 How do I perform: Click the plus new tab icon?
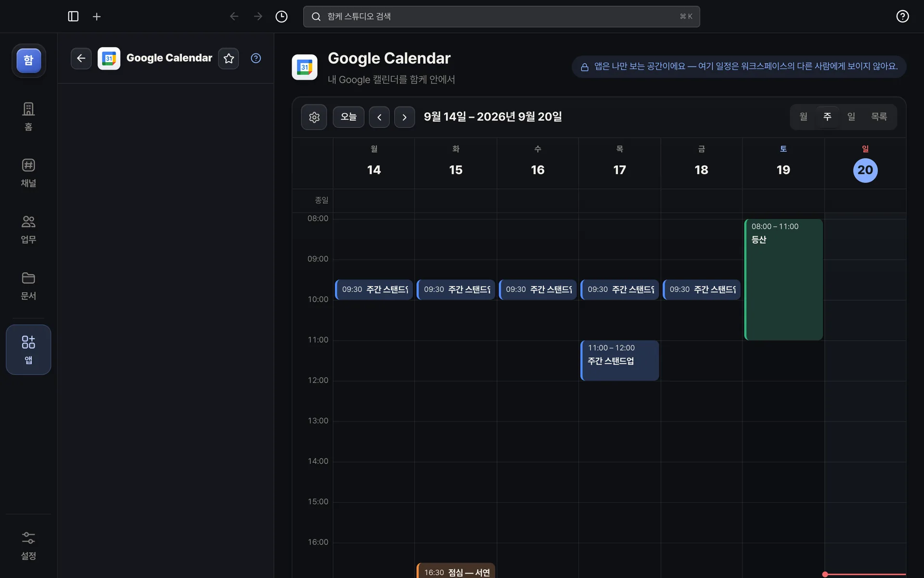[x=97, y=16]
